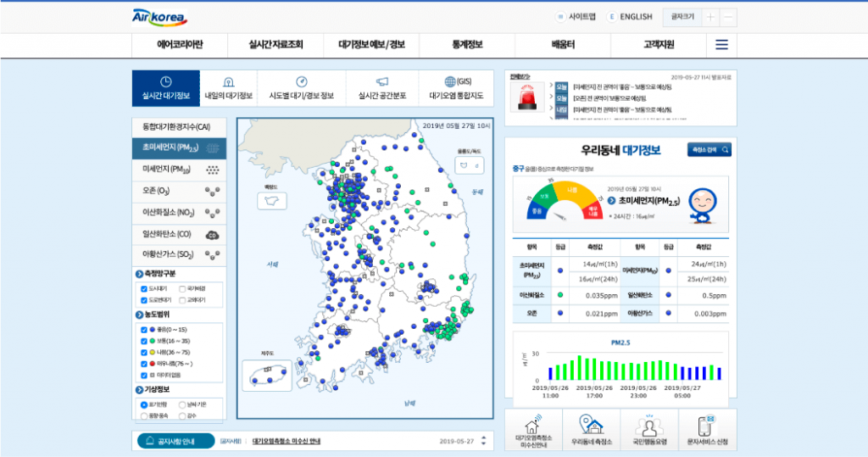868x457 pixels.
Task: Uncheck the 좋음(0~15) concentration checkbox
Action: point(144,330)
